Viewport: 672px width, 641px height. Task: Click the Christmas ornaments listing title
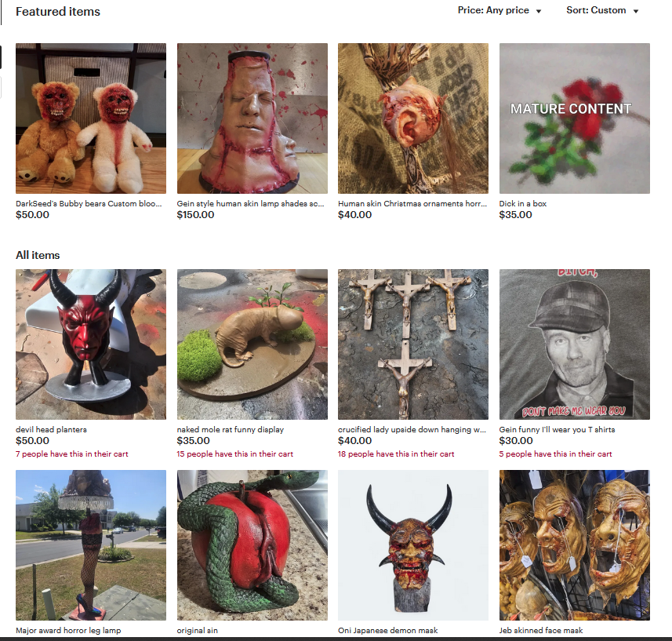coord(412,204)
